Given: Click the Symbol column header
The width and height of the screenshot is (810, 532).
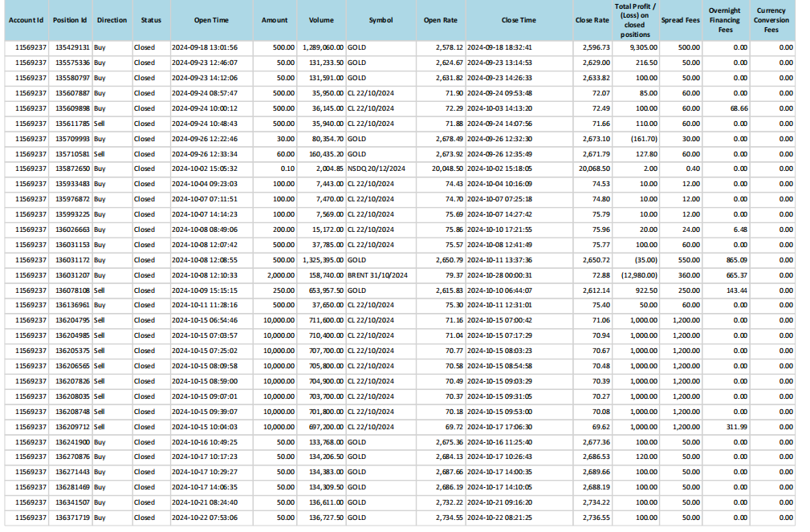Looking at the screenshot, I should [x=381, y=20].
